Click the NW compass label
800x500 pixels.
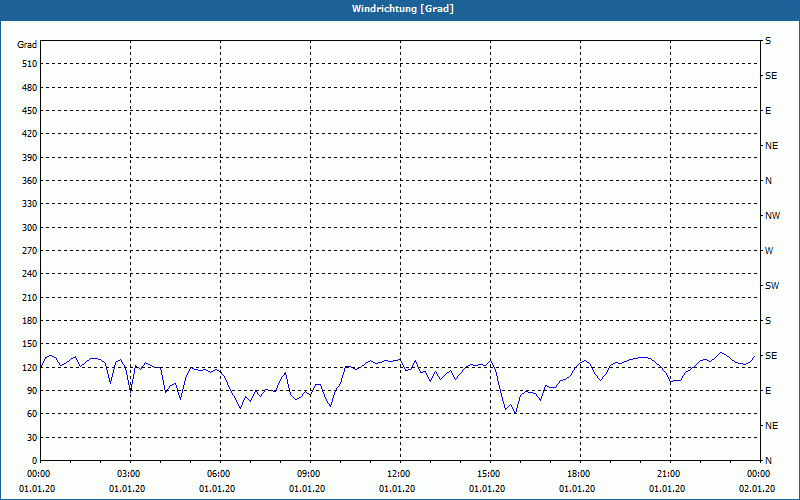(772, 216)
